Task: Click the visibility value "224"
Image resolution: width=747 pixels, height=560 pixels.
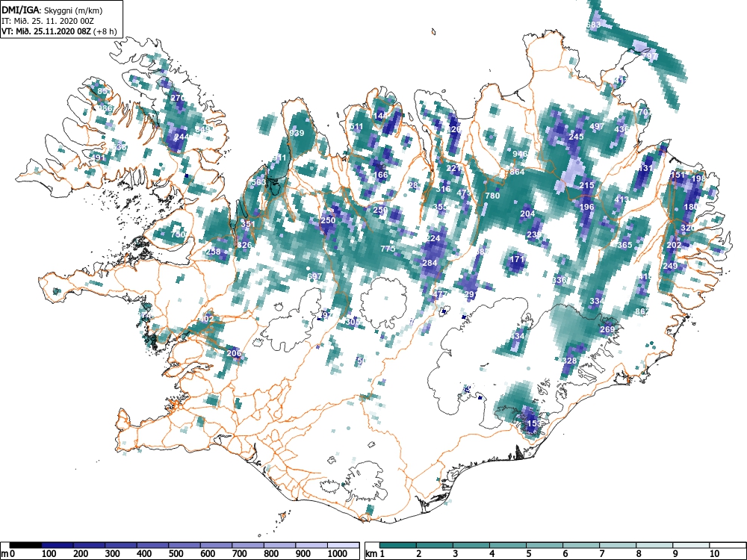Action: pos(433,239)
